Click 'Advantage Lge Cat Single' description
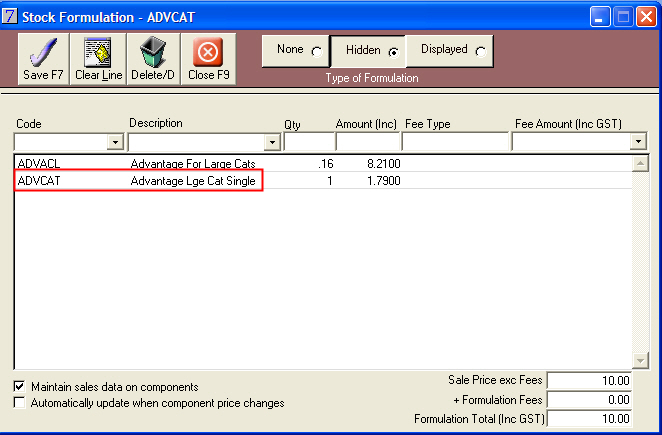This screenshot has width=662, height=435. tap(193, 181)
